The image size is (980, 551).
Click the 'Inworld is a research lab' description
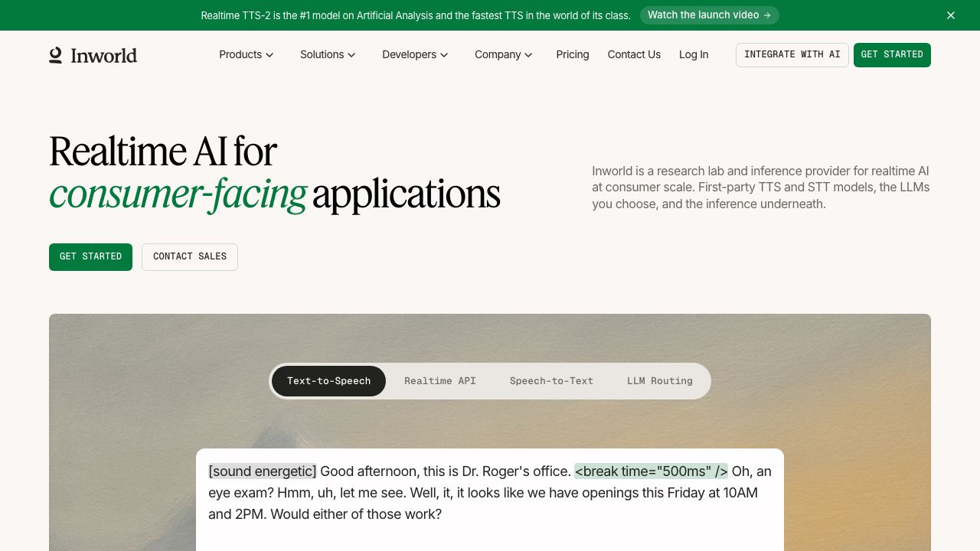pyautogui.click(x=761, y=187)
